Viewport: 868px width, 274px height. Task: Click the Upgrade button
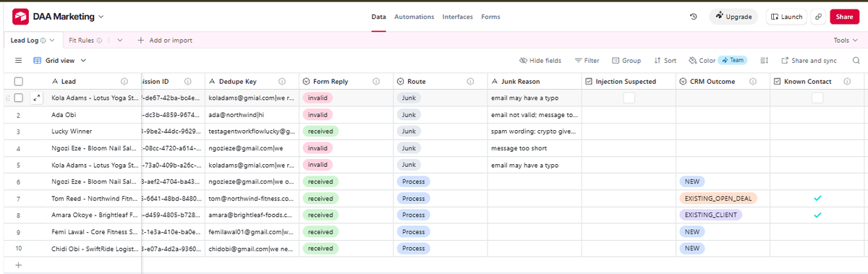tap(733, 17)
